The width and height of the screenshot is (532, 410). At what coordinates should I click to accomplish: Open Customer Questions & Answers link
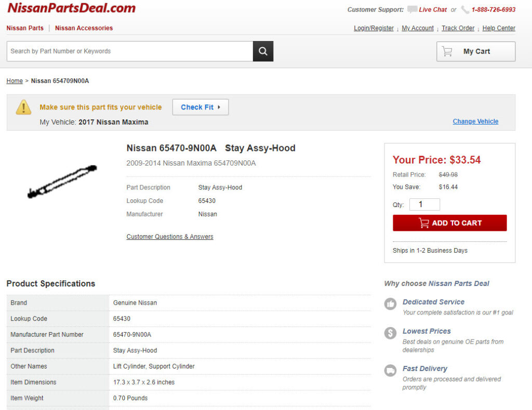(x=170, y=237)
